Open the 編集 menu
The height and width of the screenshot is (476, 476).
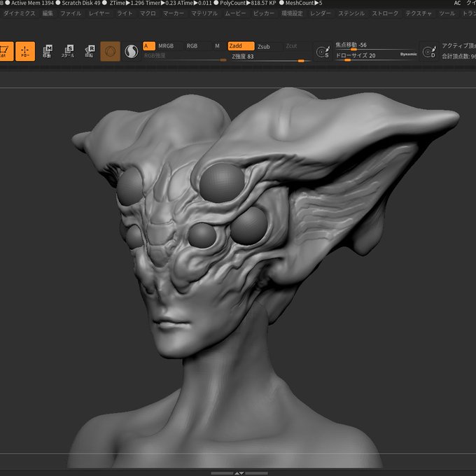[48, 13]
